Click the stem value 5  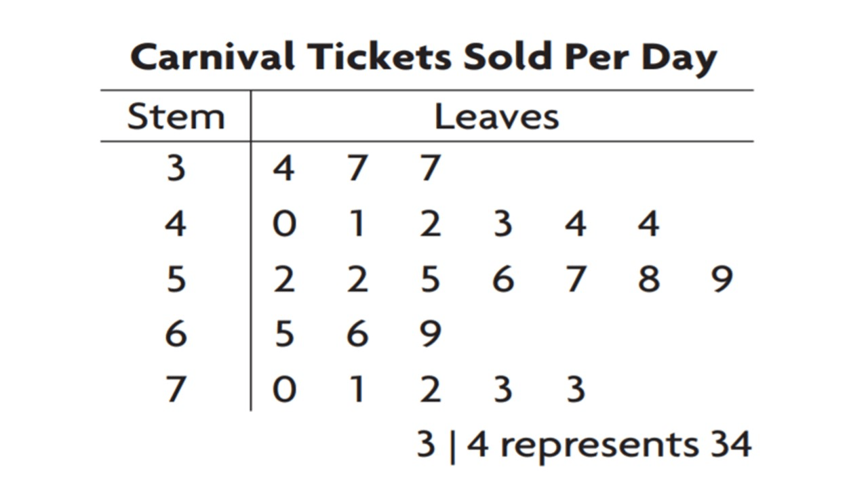coord(176,279)
